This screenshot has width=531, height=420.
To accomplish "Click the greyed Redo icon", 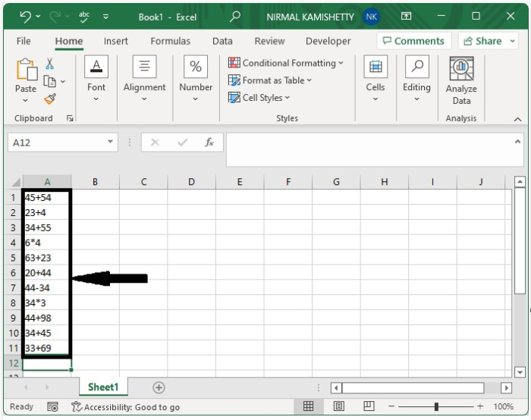I will click(x=55, y=16).
